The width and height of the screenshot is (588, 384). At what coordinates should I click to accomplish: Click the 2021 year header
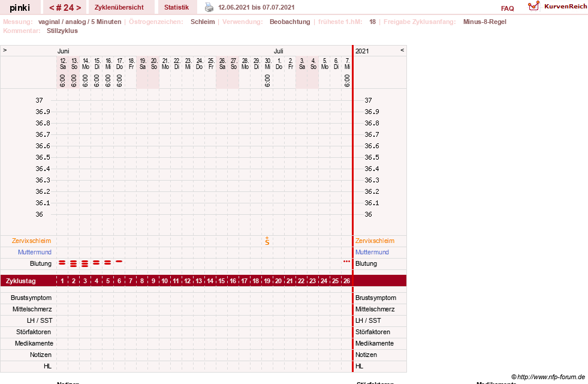(x=362, y=51)
